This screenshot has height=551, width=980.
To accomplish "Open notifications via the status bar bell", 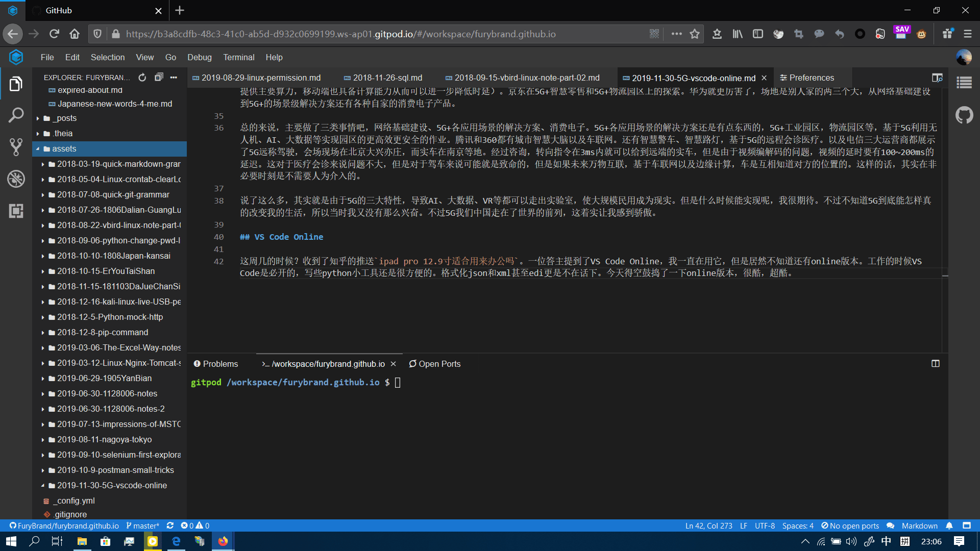I will pos(949,525).
